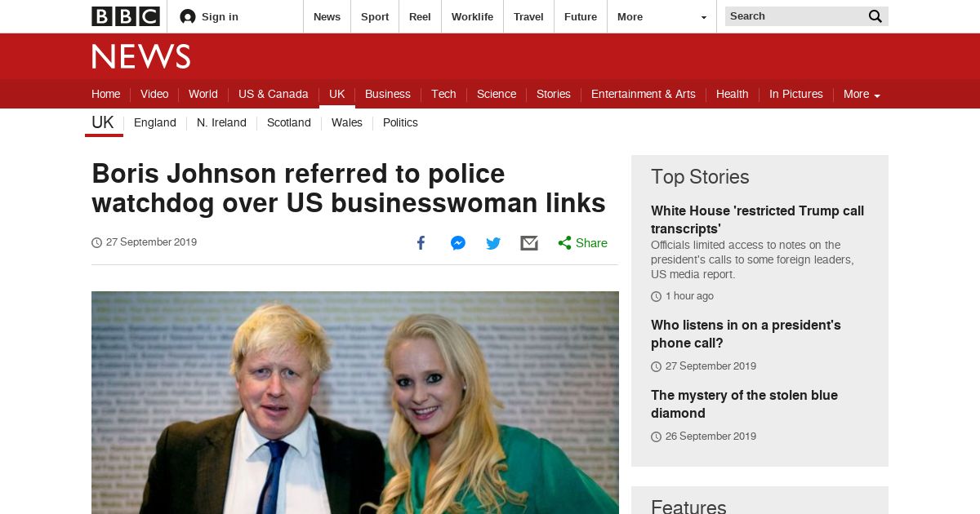Share article on Facebook icon
The image size is (980, 514).
tap(421, 243)
